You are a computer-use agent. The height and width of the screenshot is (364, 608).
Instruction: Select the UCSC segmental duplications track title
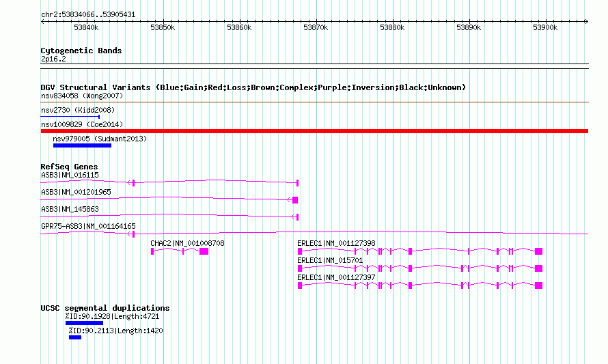tap(105, 308)
